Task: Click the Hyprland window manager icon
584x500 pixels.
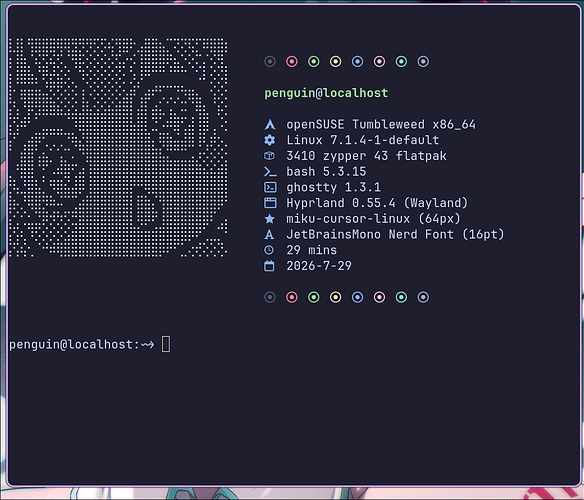Action: click(270, 203)
